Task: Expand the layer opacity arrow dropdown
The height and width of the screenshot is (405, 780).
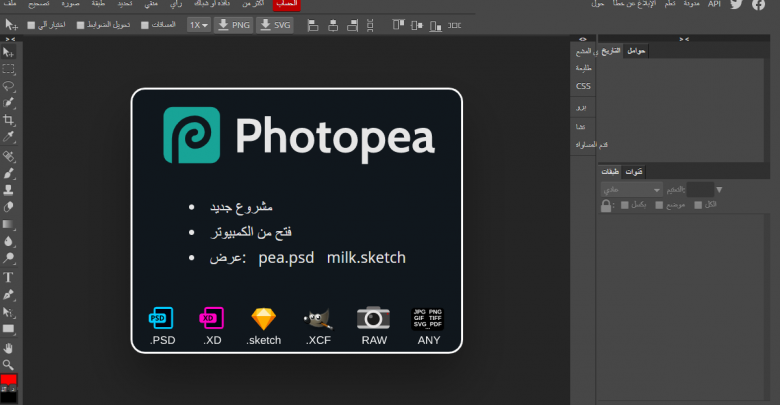Action: pos(721,189)
